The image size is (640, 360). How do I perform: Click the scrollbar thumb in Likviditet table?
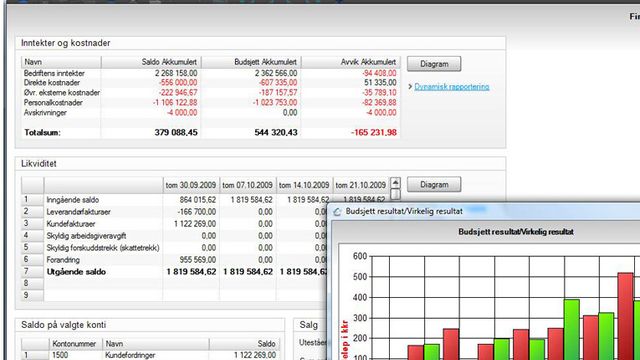(396, 194)
